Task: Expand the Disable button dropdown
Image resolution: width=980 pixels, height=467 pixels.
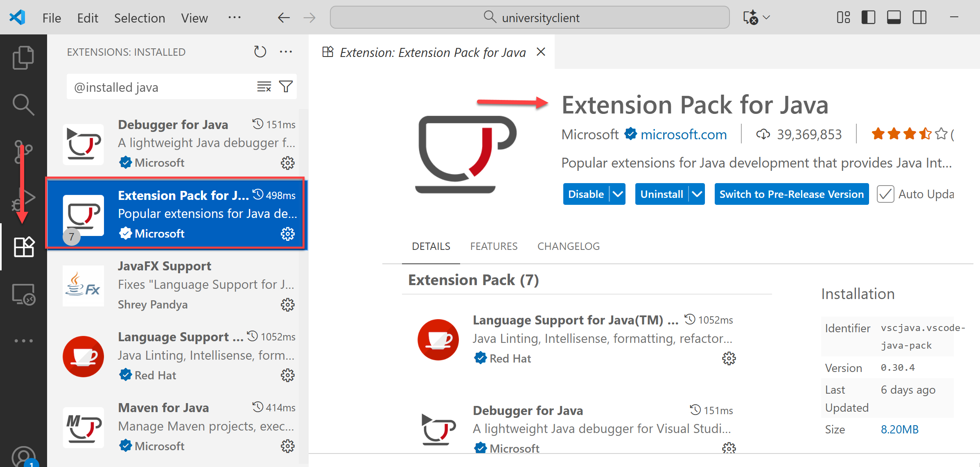Action: 617,194
